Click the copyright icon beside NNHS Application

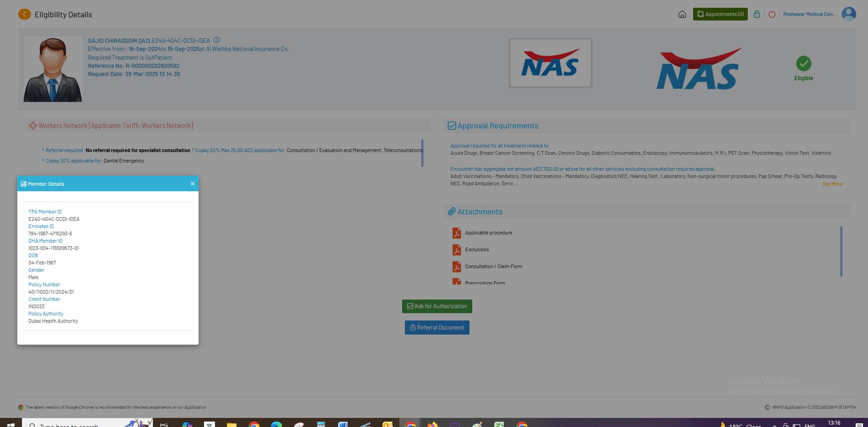[x=767, y=407]
